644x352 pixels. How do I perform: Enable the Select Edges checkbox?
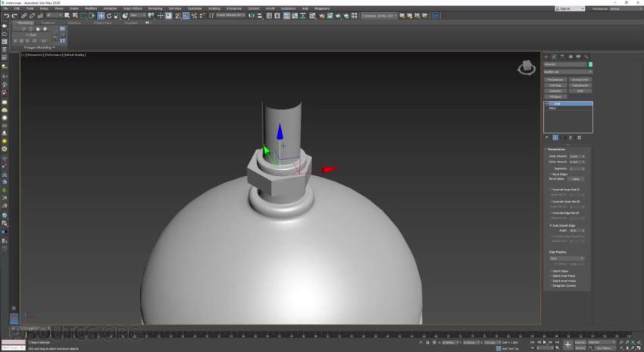[x=551, y=272]
